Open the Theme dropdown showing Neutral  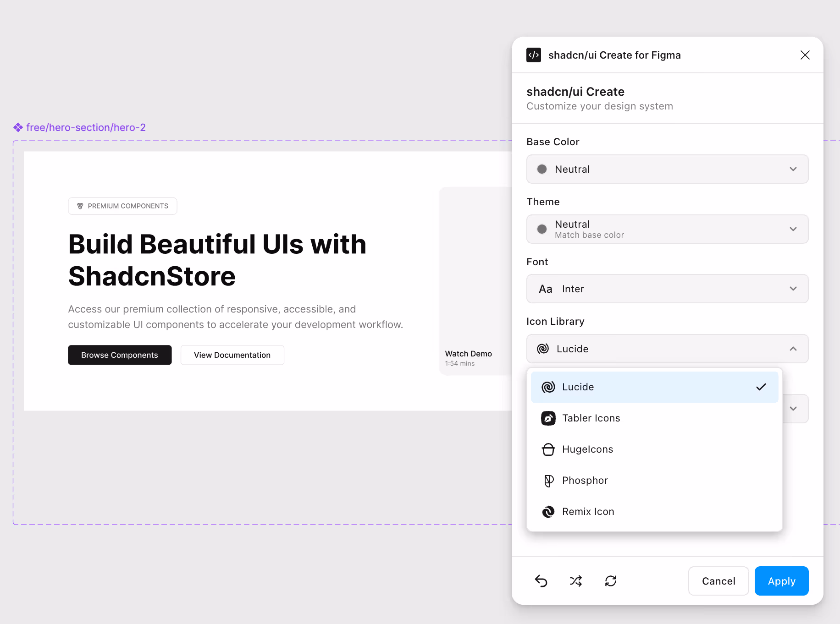click(668, 229)
